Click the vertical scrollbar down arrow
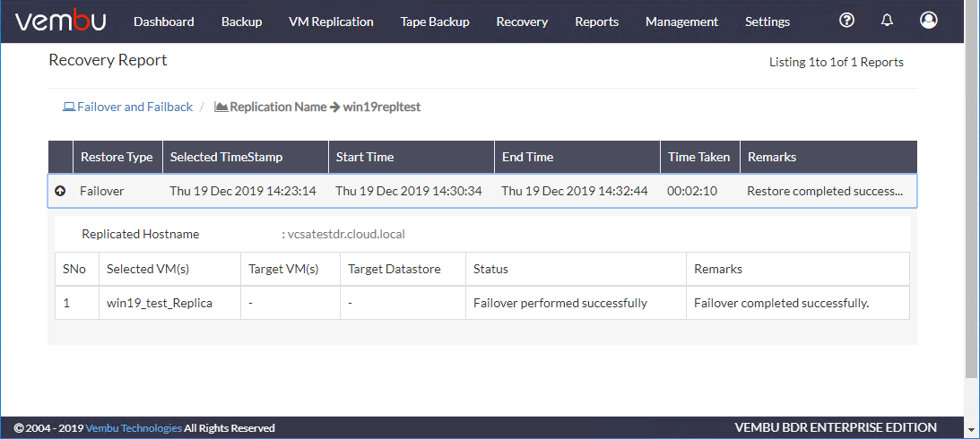The image size is (980, 439). point(973,431)
